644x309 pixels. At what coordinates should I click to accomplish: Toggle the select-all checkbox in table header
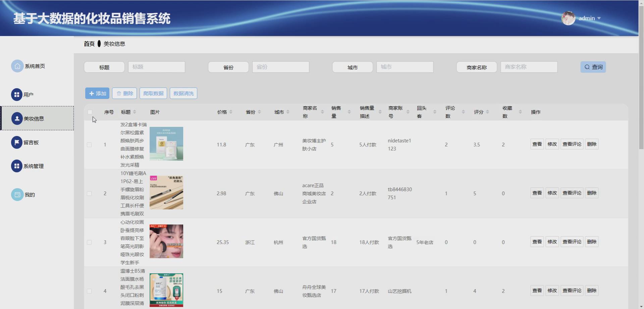tap(90, 112)
